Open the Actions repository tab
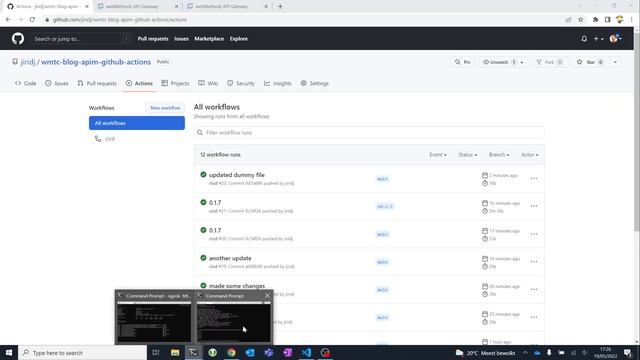Image resolution: width=640 pixels, height=360 pixels. [x=139, y=83]
